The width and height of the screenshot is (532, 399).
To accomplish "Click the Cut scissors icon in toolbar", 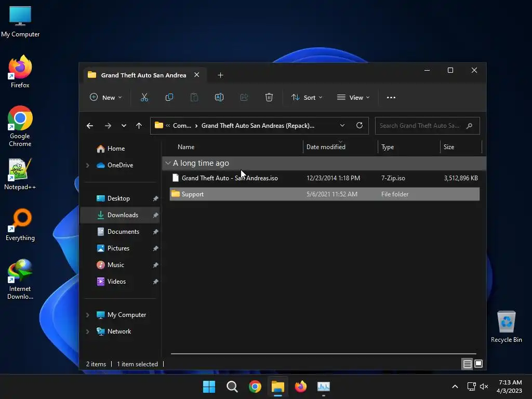I will (x=144, y=97).
